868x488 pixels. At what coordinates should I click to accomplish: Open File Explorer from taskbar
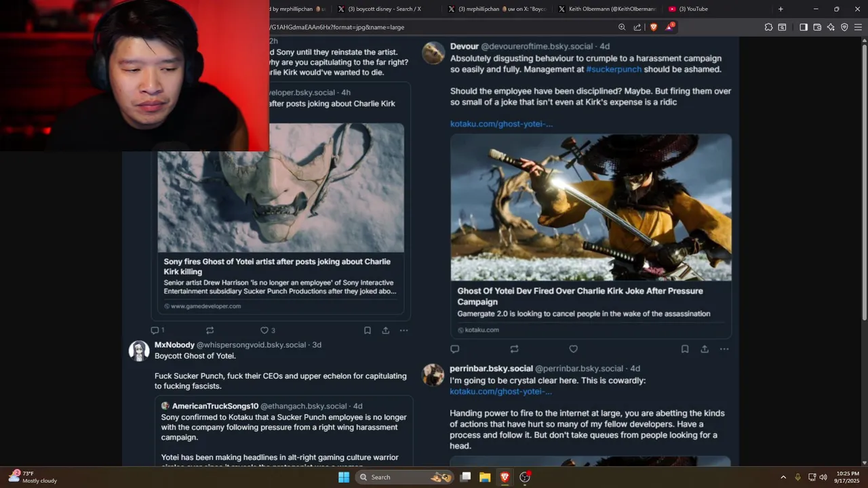tap(485, 477)
